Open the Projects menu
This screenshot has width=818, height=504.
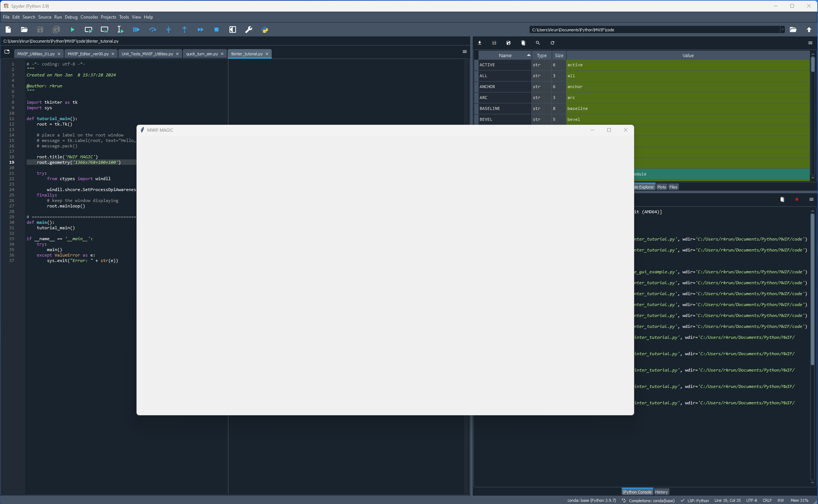[109, 17]
